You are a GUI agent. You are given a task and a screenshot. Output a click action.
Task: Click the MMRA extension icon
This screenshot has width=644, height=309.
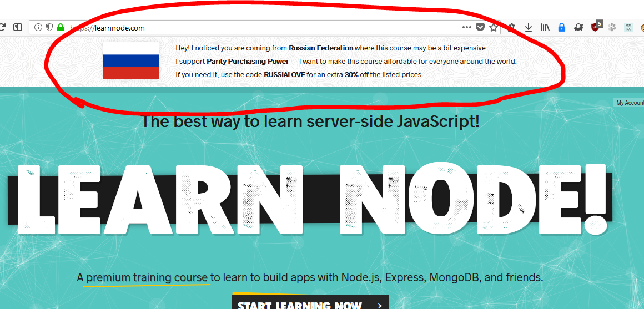[628, 27]
